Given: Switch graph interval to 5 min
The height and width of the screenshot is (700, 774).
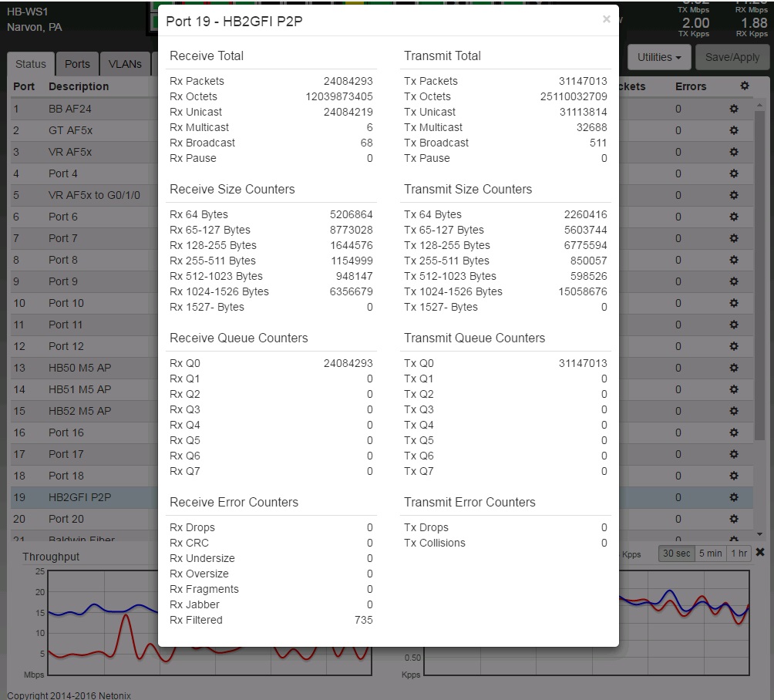Looking at the screenshot, I should pos(710,553).
